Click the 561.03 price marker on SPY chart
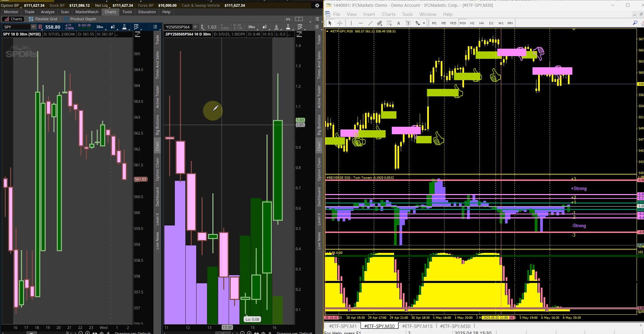This screenshot has width=644, height=334. [141, 179]
